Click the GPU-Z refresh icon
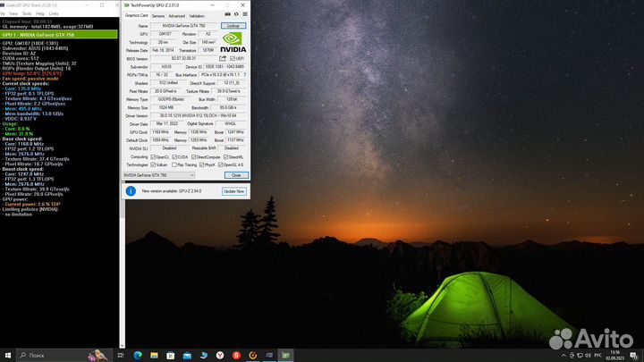644x362 pixels. click(x=234, y=15)
